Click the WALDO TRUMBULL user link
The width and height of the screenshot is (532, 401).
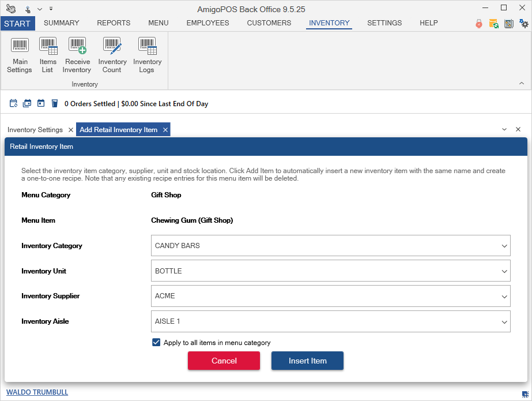[x=37, y=392]
